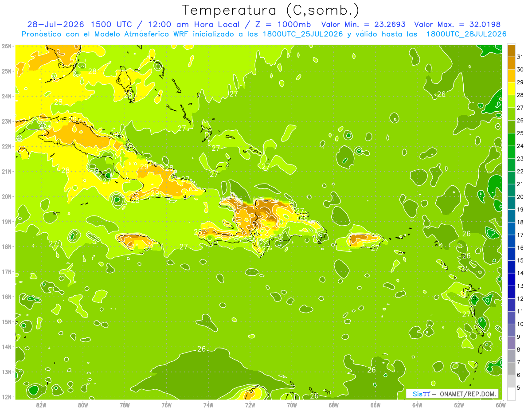The width and height of the screenshot is (532, 411).
Task: Click the 62W longitude label
Action: (459, 405)
